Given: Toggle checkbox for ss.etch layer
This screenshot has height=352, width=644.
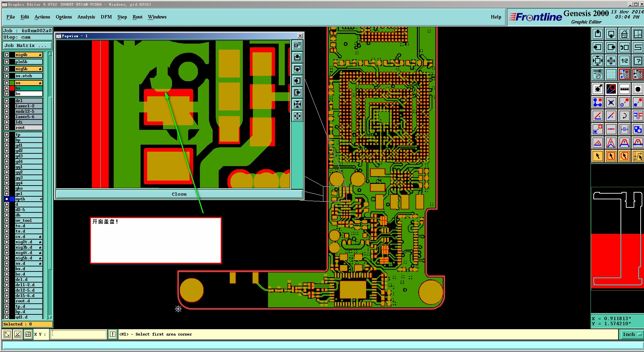Looking at the screenshot, I should (7, 76).
